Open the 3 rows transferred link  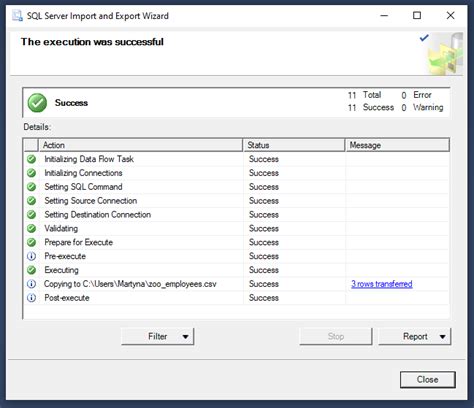(x=382, y=284)
